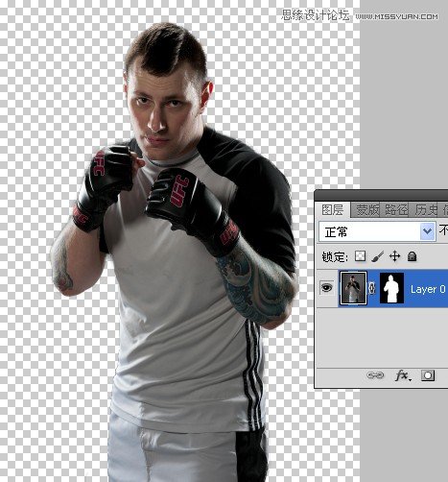The height and width of the screenshot is (482, 448).
Task: Switch to the 图层 tab
Action: click(333, 210)
